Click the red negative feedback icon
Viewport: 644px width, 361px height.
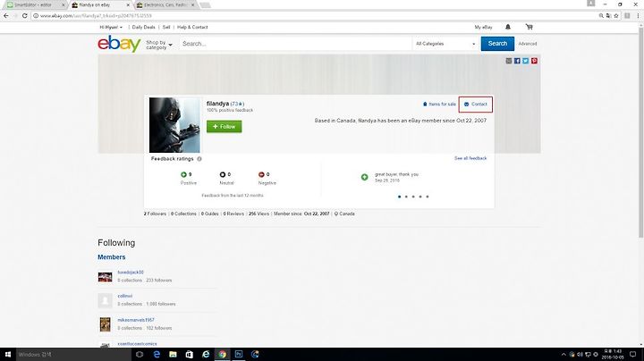pyautogui.click(x=261, y=174)
